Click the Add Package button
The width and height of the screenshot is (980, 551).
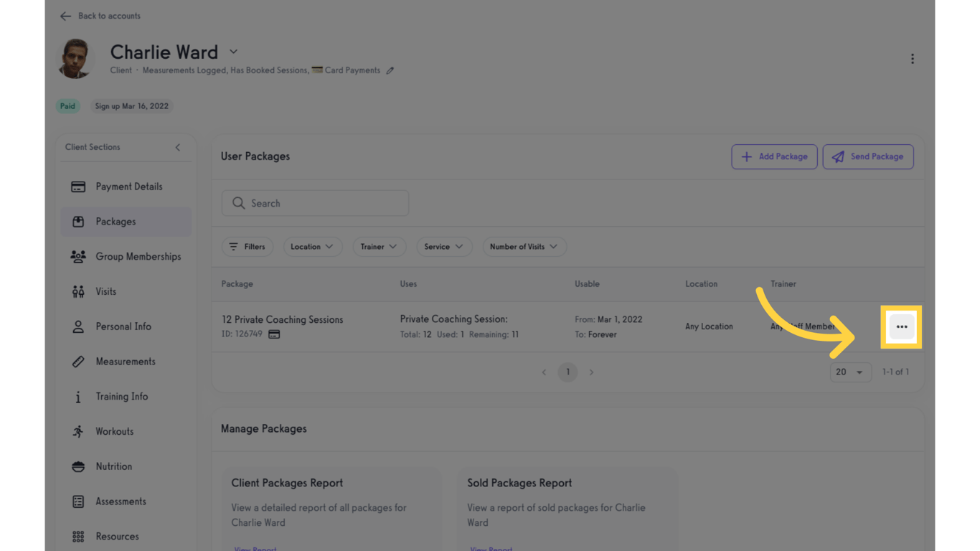pyautogui.click(x=774, y=156)
